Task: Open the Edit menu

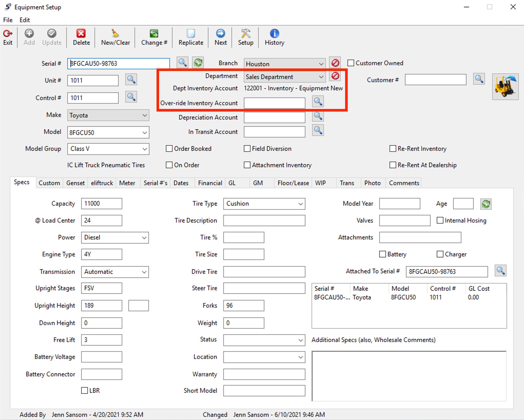Action: [x=25, y=20]
